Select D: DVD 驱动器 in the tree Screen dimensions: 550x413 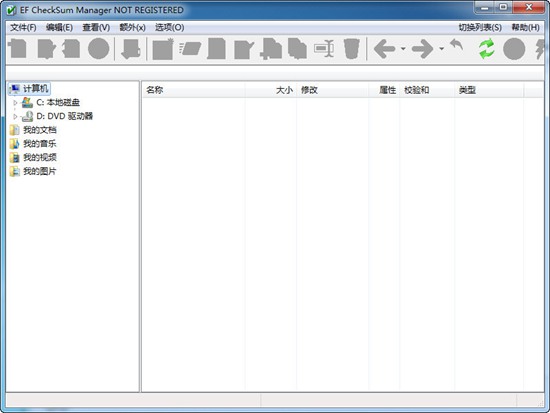click(65, 116)
